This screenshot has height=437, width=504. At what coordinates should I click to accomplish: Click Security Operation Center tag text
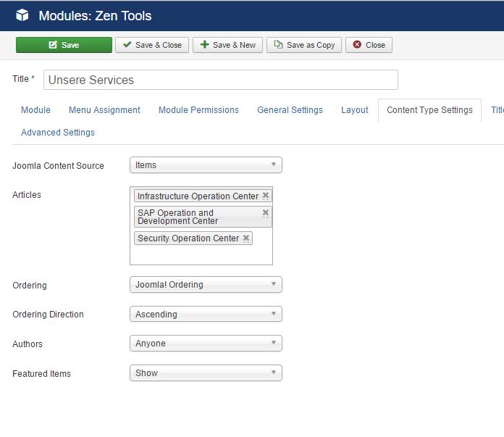coord(188,238)
